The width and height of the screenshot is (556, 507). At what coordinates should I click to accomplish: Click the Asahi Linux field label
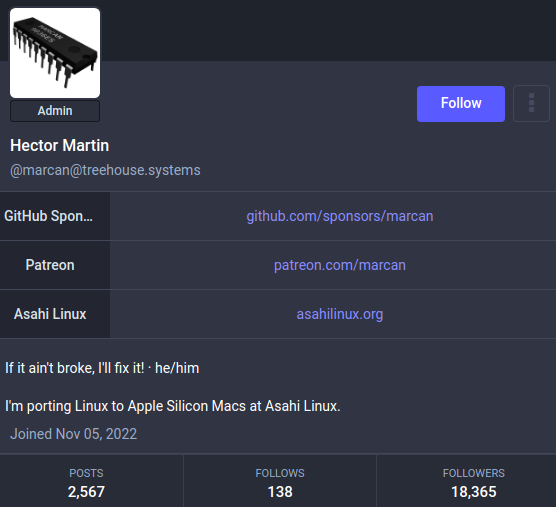click(50, 314)
